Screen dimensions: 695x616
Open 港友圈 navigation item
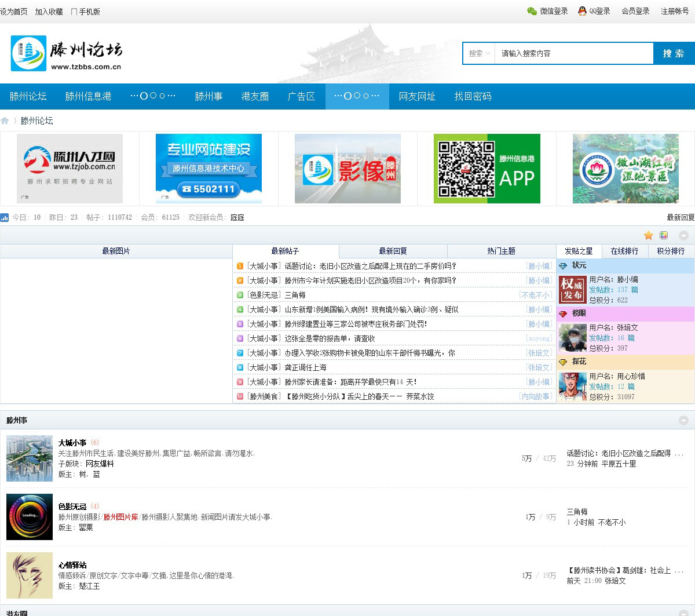tap(255, 96)
